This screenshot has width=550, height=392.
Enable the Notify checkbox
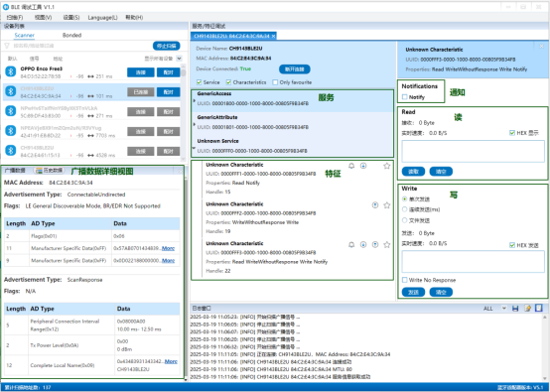click(x=405, y=97)
